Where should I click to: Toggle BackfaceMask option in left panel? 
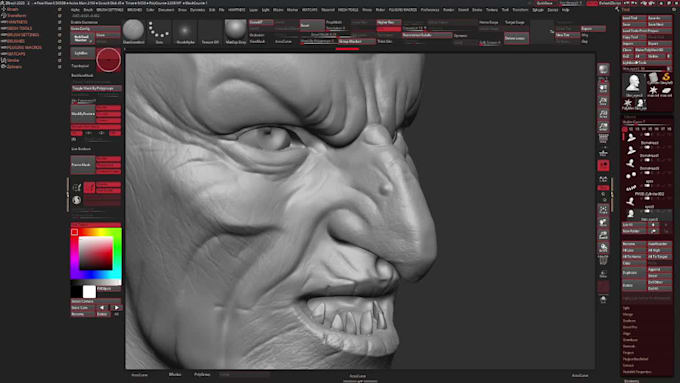click(x=82, y=75)
